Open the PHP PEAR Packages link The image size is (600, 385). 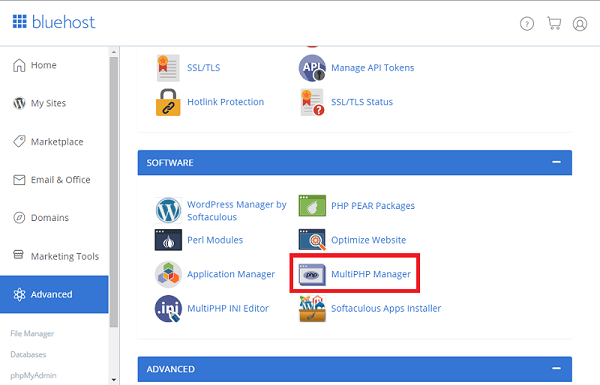click(373, 206)
